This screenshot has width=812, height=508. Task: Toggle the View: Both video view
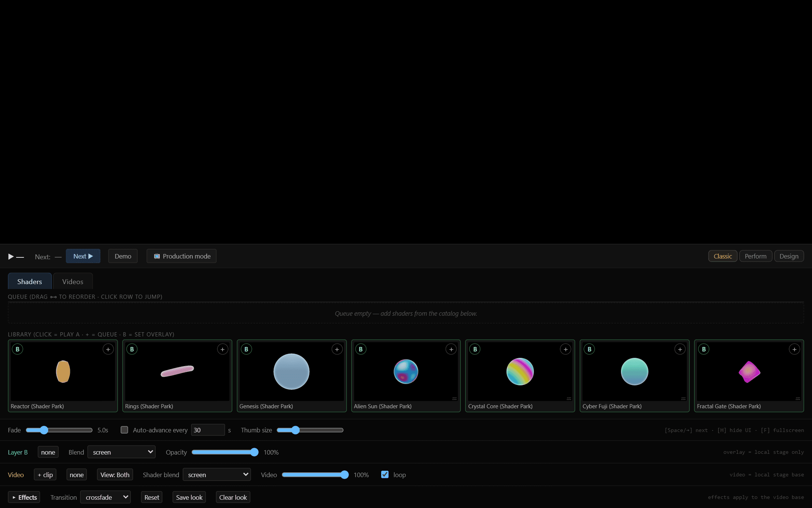tap(115, 475)
